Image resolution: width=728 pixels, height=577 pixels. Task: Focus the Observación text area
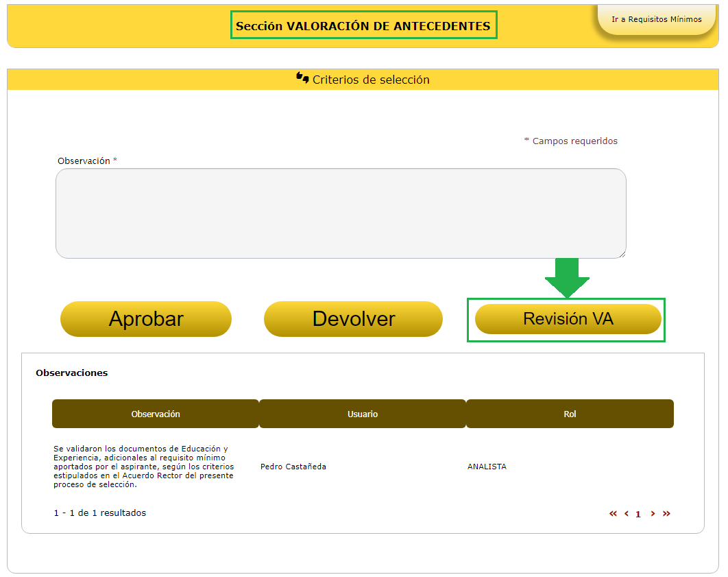tap(341, 213)
